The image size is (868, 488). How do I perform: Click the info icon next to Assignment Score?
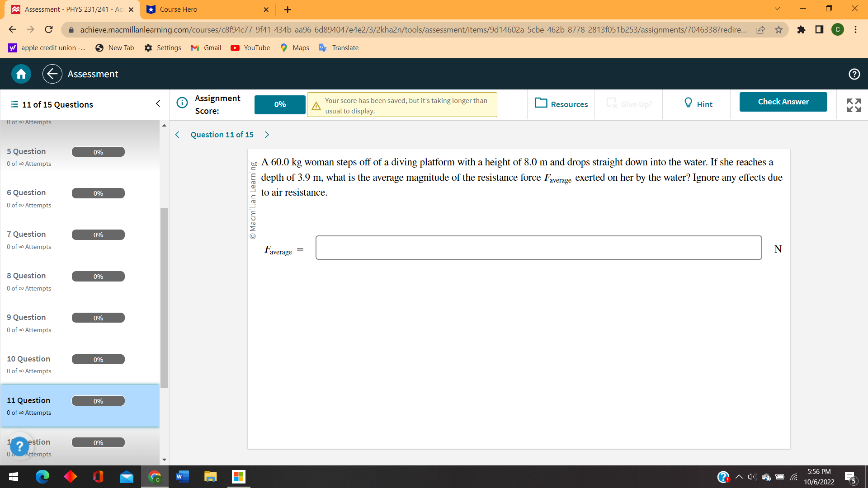(x=182, y=103)
